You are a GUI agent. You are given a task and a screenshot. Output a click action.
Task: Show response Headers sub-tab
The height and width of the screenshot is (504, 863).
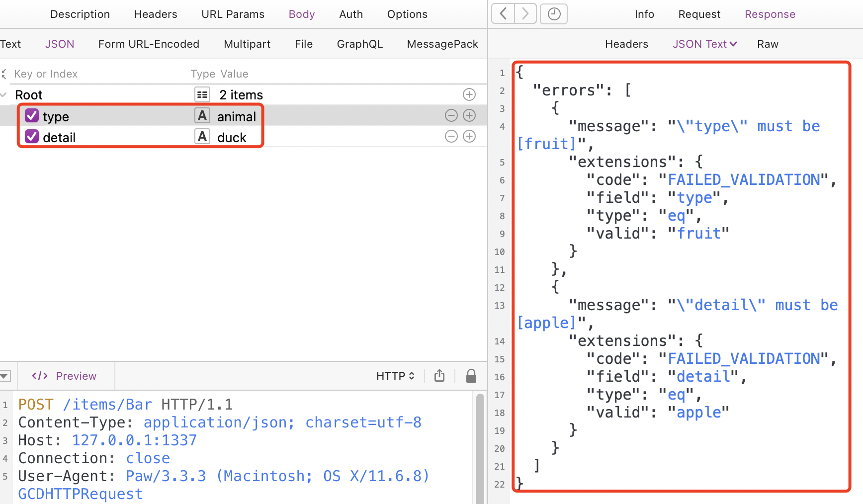626,44
